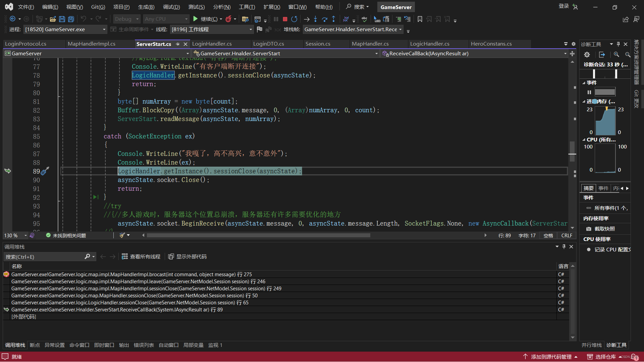Click the call stack search field
The width and height of the screenshot is (644, 362).
click(x=44, y=257)
